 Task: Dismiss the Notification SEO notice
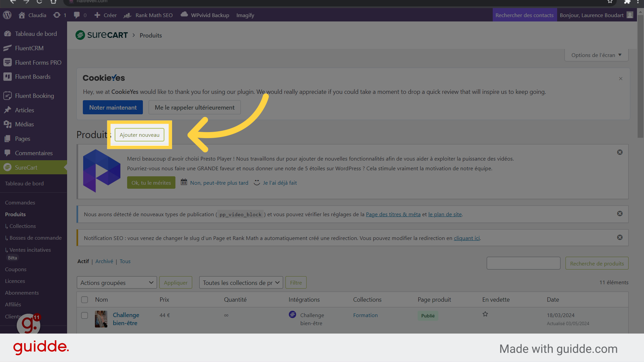coord(620,237)
